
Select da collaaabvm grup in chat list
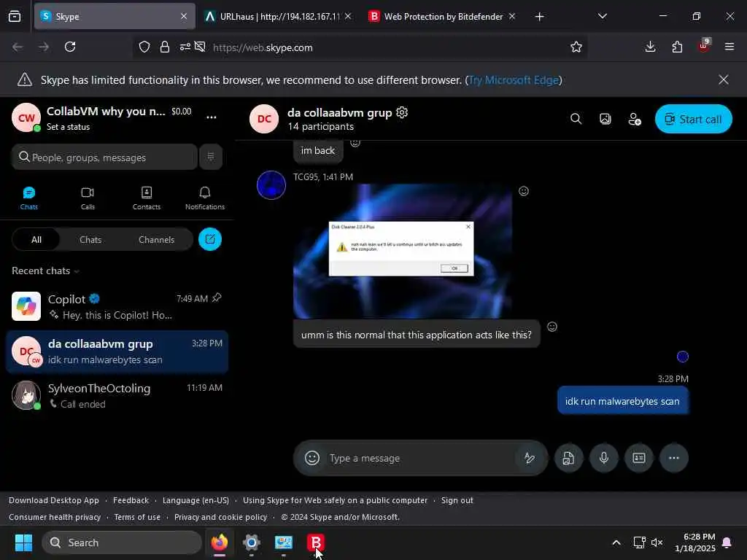(117, 351)
